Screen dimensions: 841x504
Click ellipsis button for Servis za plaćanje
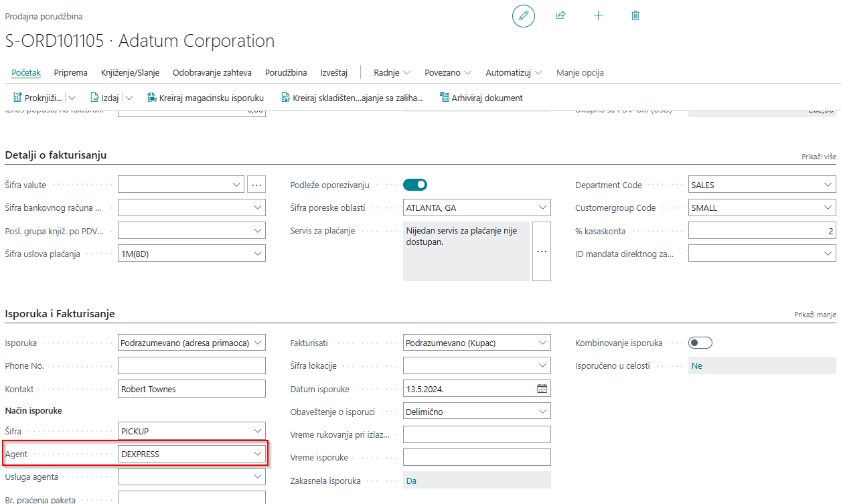click(x=541, y=252)
